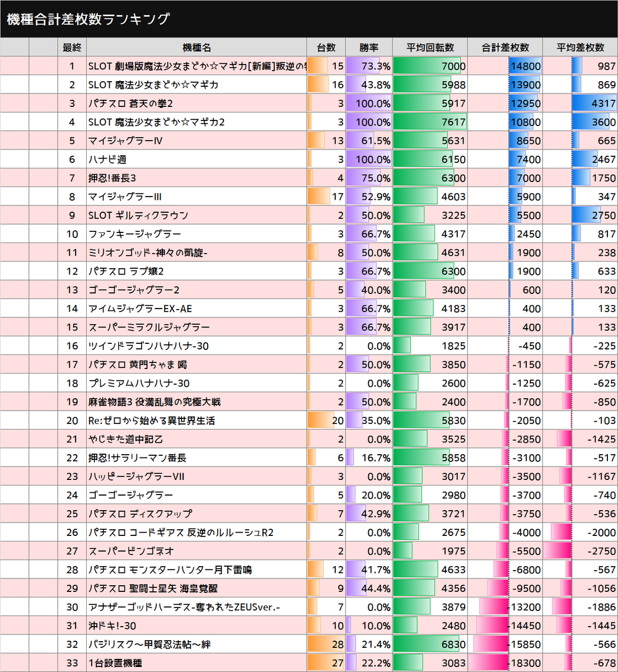Select パチスロ ラブ嬢2 machine name
Image resolution: width=618 pixels, height=672 pixels.
click(x=126, y=272)
